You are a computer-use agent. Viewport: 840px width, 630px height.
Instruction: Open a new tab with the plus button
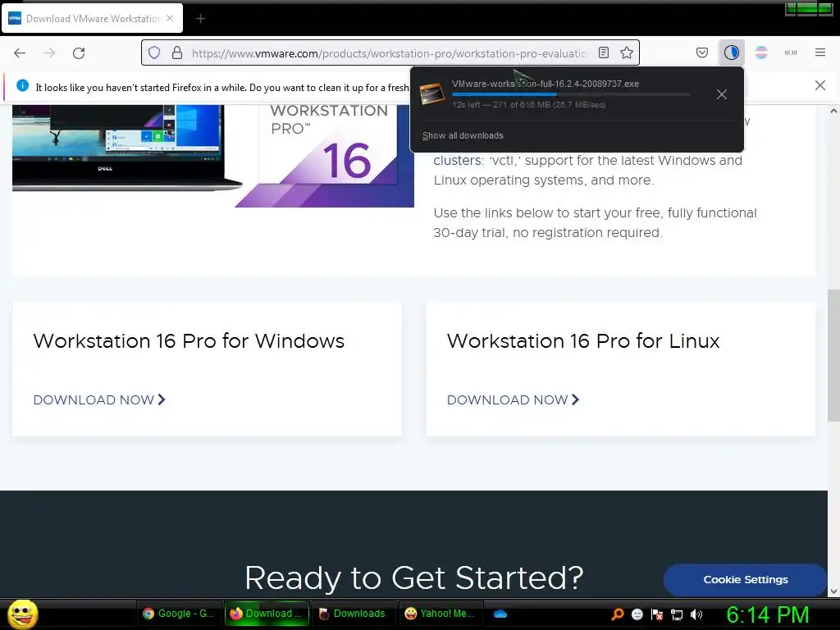tap(200, 19)
